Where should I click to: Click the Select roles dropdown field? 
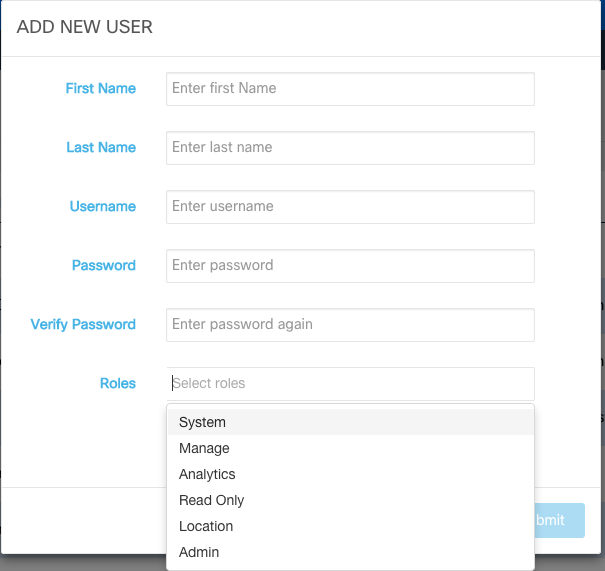coord(350,383)
